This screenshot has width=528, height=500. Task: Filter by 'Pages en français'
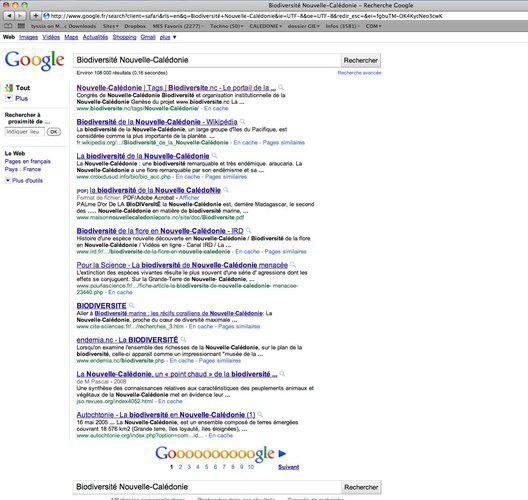point(28,161)
